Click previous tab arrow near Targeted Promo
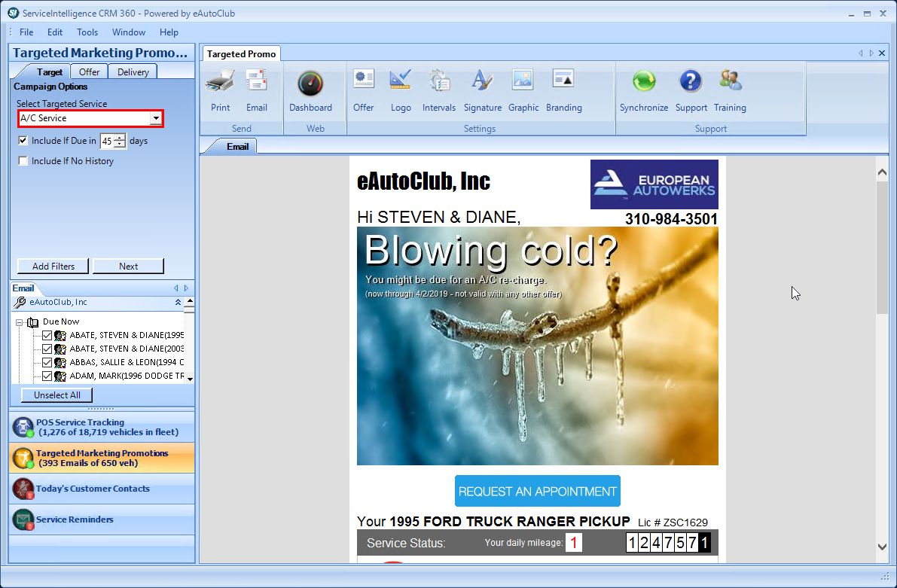This screenshot has width=897, height=588. coord(860,53)
